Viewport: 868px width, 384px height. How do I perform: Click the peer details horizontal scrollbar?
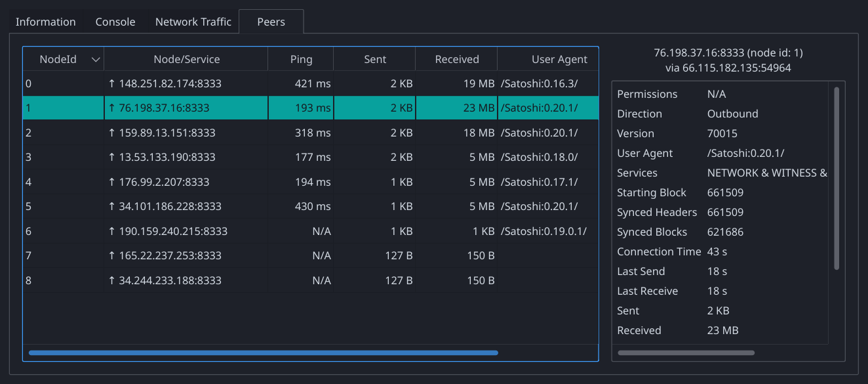tap(686, 352)
